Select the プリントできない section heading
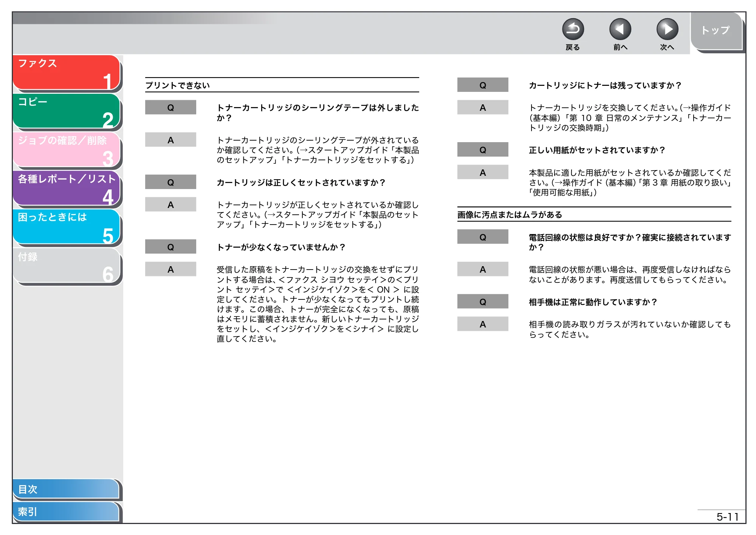 [178, 85]
